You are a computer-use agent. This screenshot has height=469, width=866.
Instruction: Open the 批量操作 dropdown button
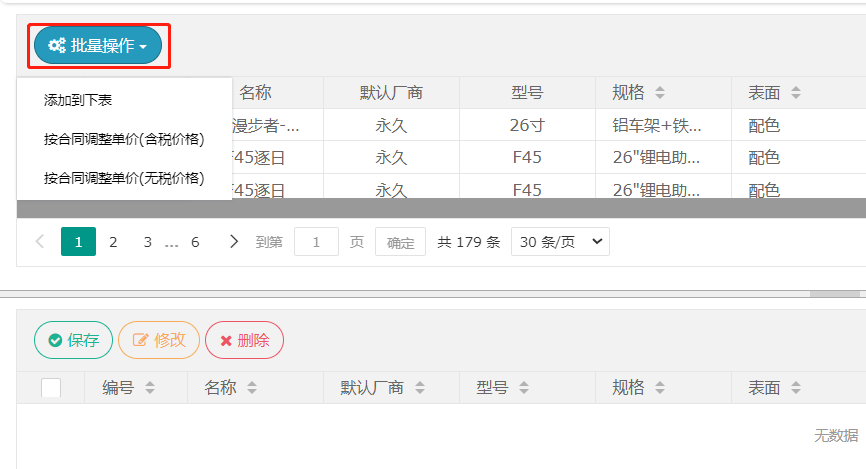[98, 45]
